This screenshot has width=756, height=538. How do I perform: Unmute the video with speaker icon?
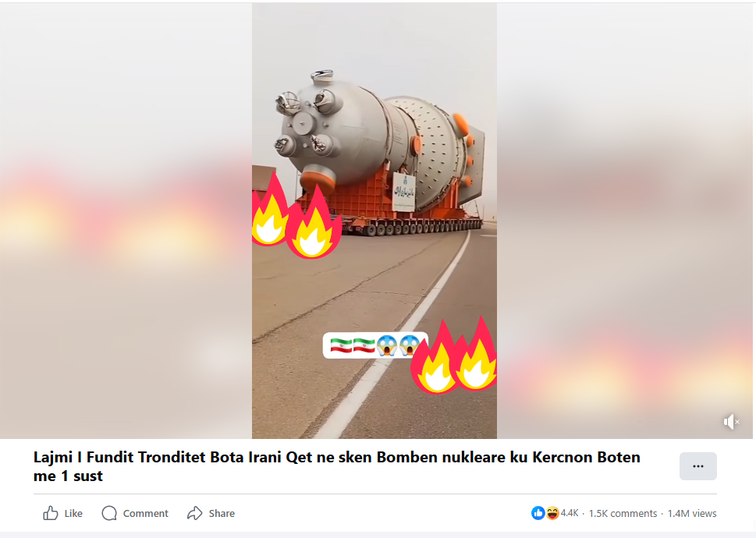tap(731, 422)
